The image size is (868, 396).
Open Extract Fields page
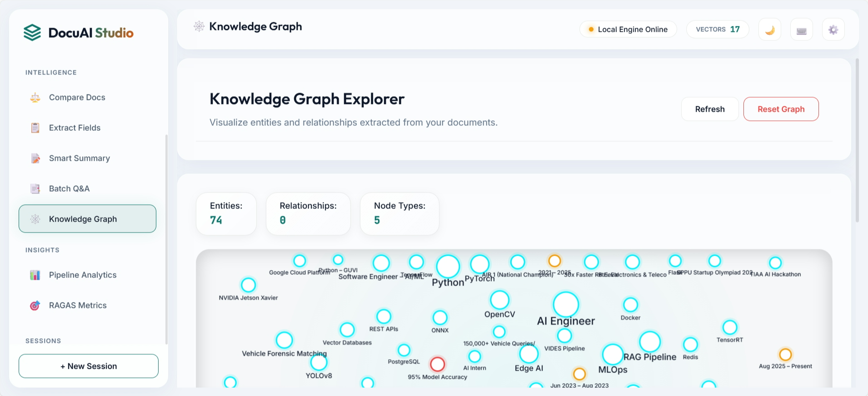[x=87, y=128]
